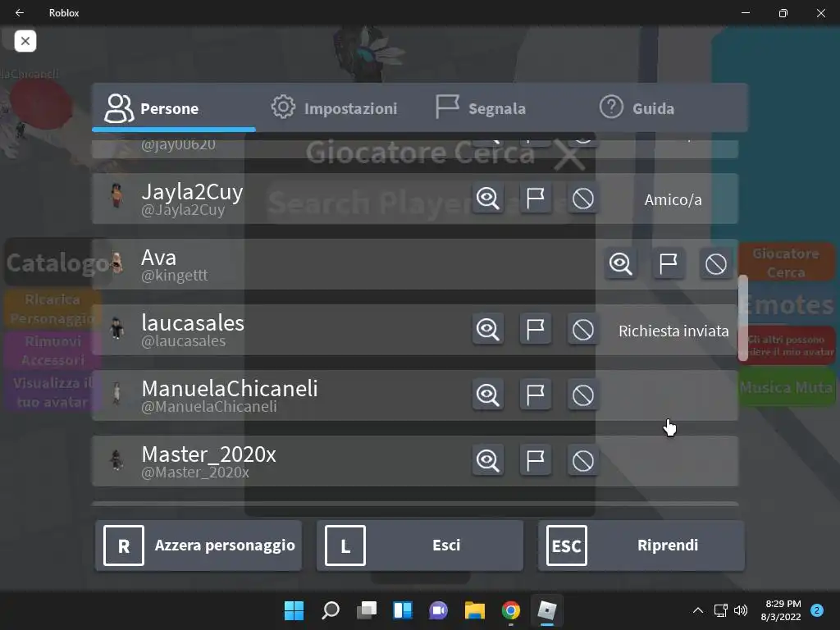Screen dimensions: 840x630
Task: Click Amico/a status for Jayla2Cuy
Action: (x=673, y=200)
